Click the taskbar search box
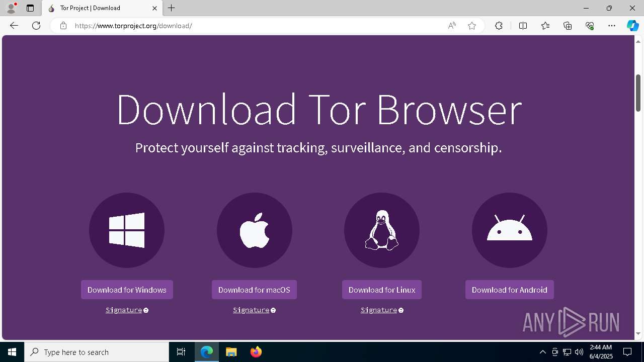The width and height of the screenshot is (644, 362). tap(97, 352)
